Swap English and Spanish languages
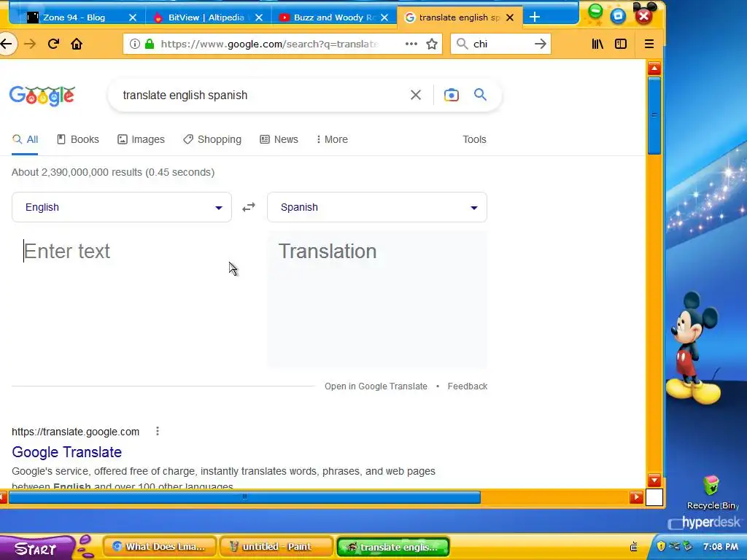Image resolution: width=747 pixels, height=560 pixels. 249,207
